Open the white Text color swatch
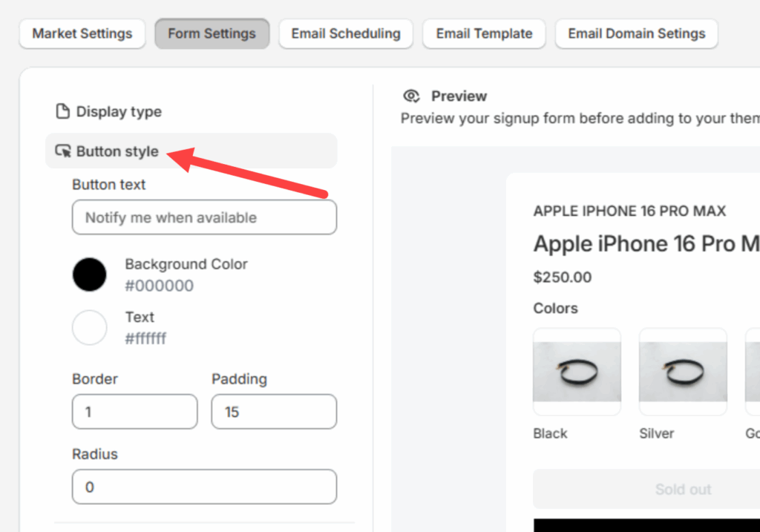Viewport: 760px width, 532px height. point(90,327)
